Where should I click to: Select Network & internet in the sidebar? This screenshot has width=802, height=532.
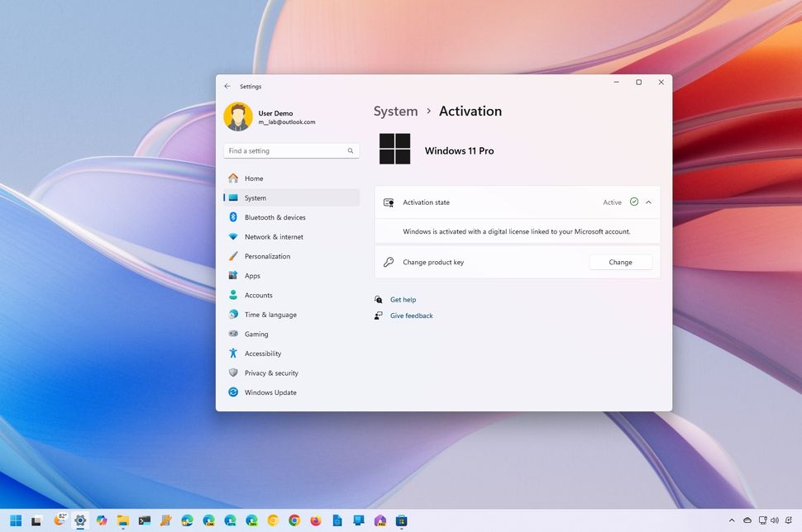pos(273,237)
